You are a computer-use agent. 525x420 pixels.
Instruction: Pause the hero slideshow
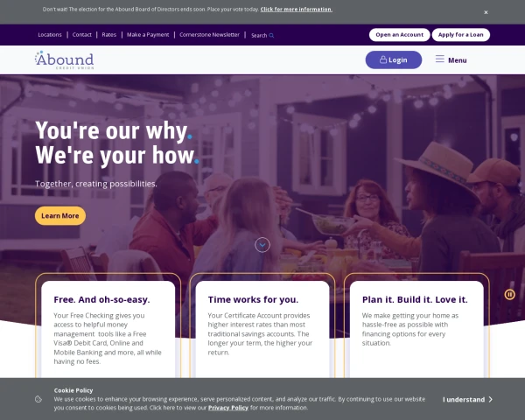509,294
